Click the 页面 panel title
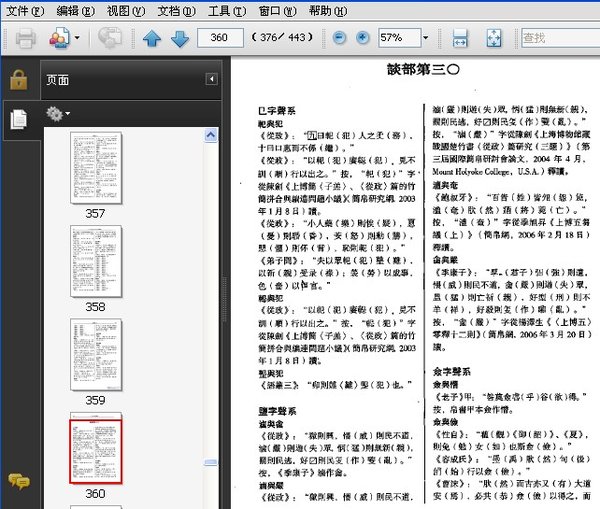600x509 pixels. [57, 80]
